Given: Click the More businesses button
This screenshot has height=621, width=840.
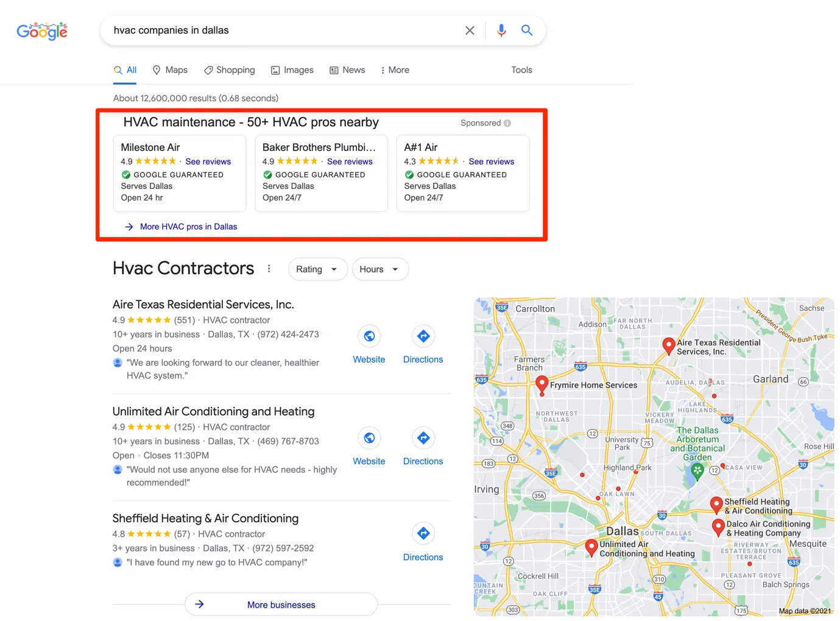Looking at the screenshot, I should pos(281,605).
